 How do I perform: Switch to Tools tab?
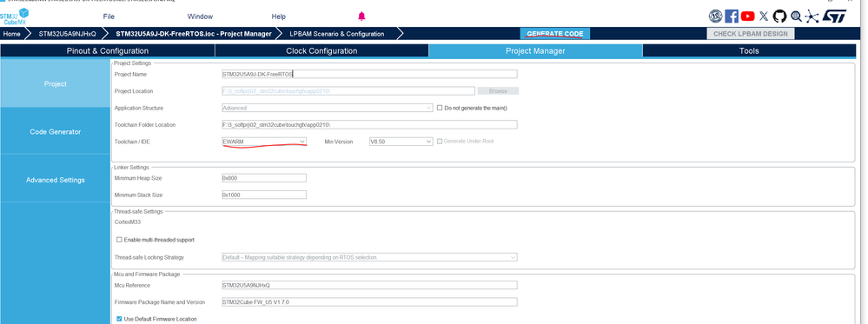[x=749, y=51]
